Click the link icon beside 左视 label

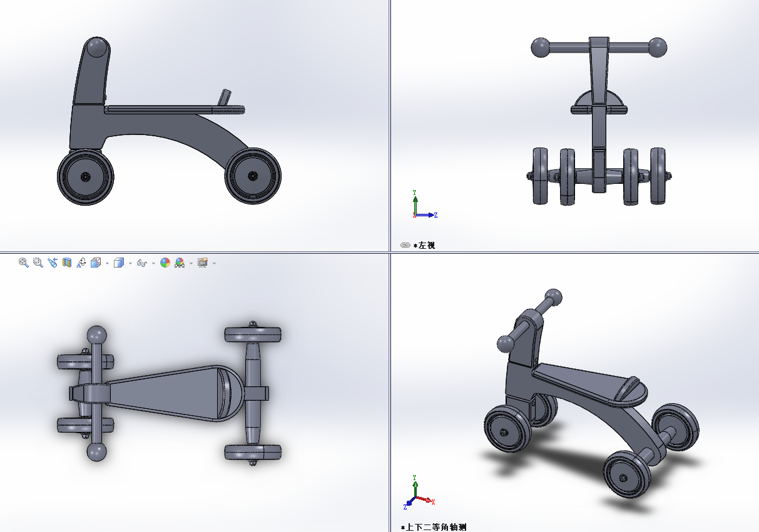405,246
